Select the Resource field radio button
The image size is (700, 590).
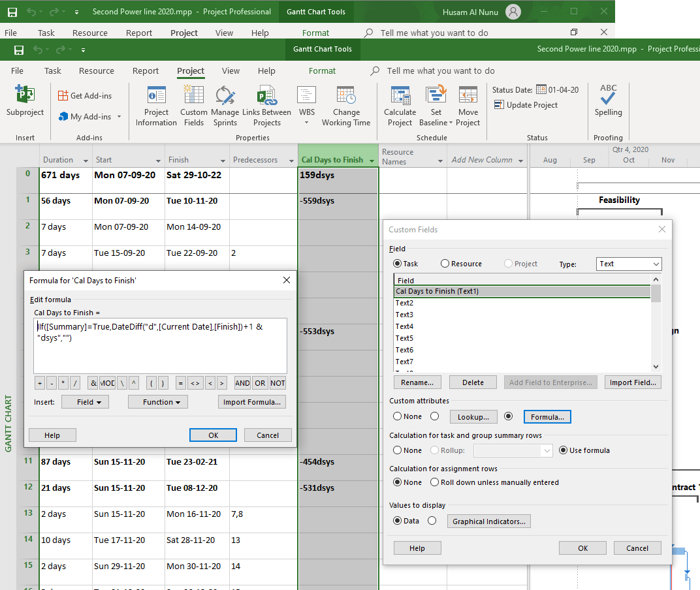(x=445, y=263)
